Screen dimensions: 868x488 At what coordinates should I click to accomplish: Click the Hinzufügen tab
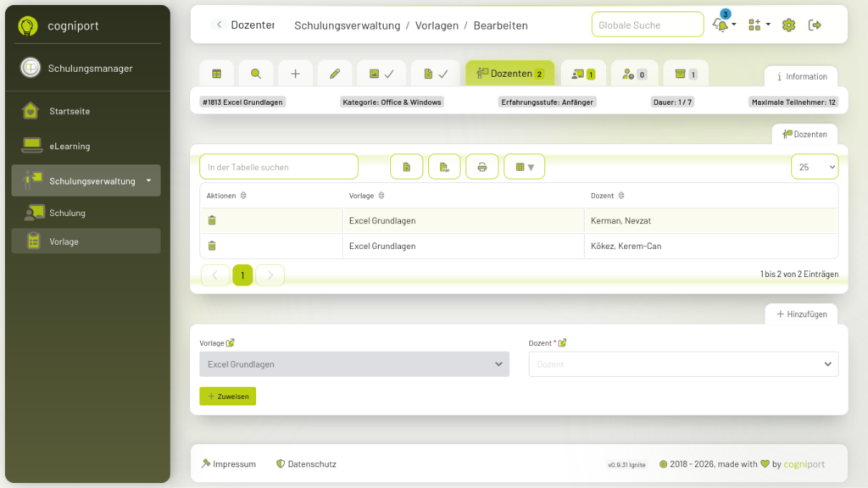[801, 314]
